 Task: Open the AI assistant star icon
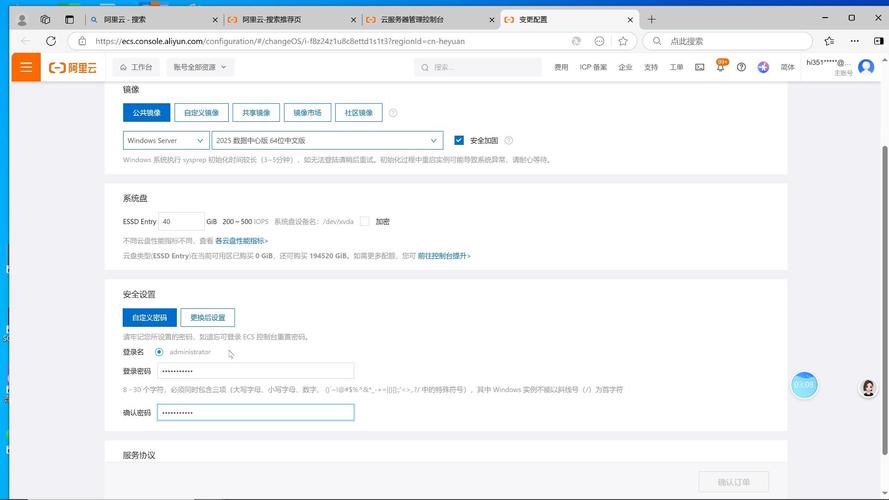pyautogui.click(x=763, y=67)
